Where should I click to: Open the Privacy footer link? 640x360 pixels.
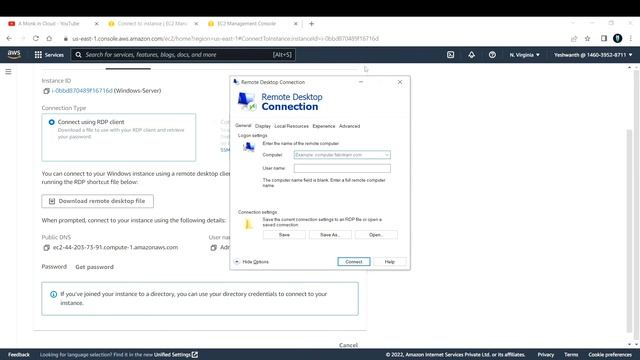[x=546, y=355]
